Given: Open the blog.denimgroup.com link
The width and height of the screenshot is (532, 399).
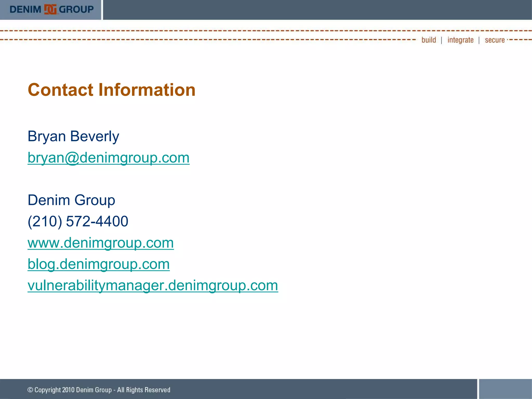Looking at the screenshot, I should (99, 264).
